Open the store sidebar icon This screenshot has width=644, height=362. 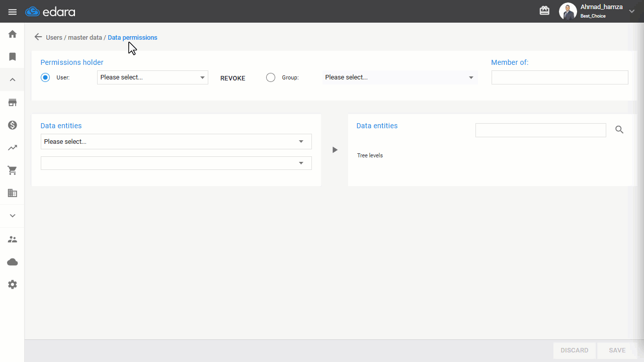[13, 103]
